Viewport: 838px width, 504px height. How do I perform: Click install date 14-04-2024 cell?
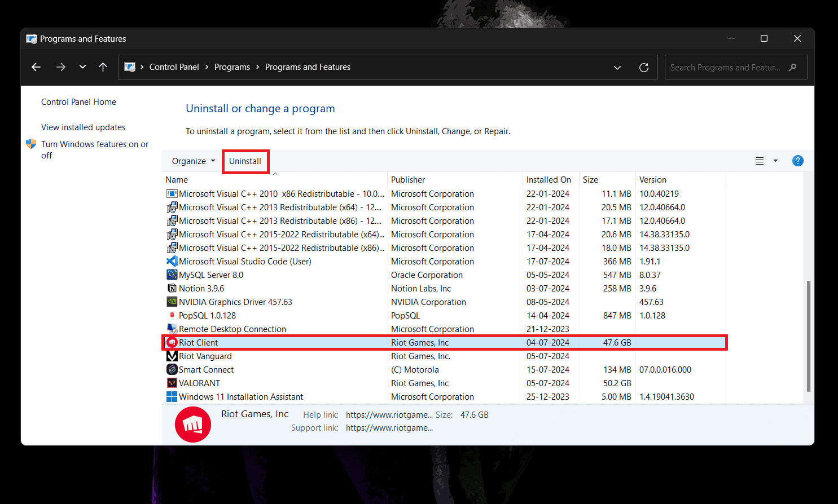548,316
